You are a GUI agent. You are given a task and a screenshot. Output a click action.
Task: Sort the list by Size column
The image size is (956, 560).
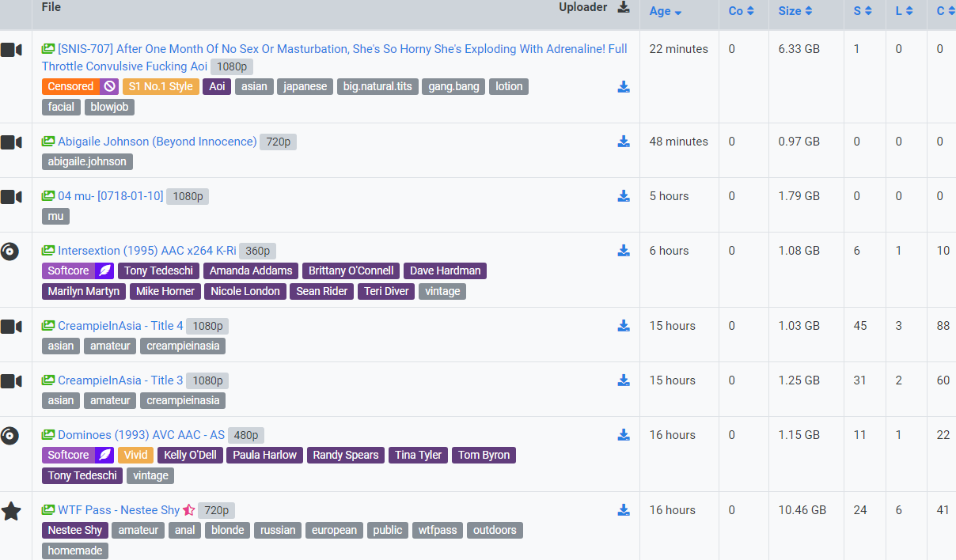point(795,11)
